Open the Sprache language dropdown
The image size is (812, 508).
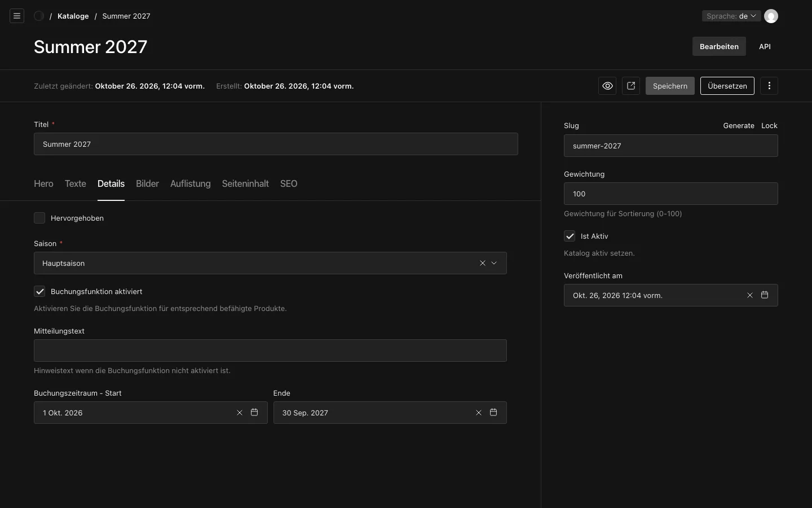[x=731, y=16]
